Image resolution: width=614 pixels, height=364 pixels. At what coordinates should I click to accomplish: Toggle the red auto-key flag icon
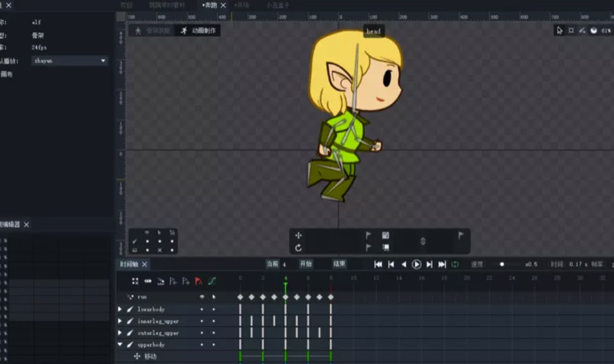tap(199, 281)
